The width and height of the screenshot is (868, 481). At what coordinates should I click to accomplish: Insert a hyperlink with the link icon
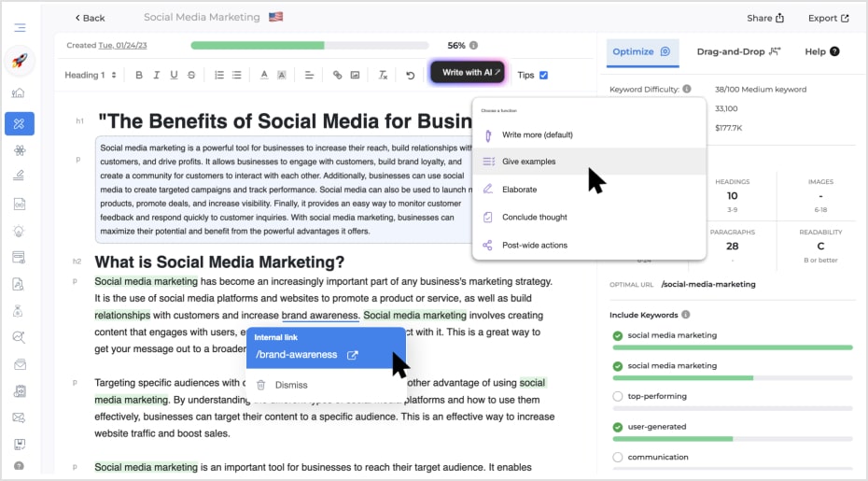337,75
